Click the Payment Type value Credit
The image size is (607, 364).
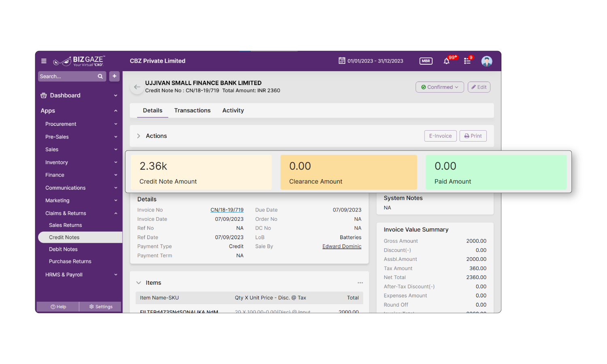236,246
